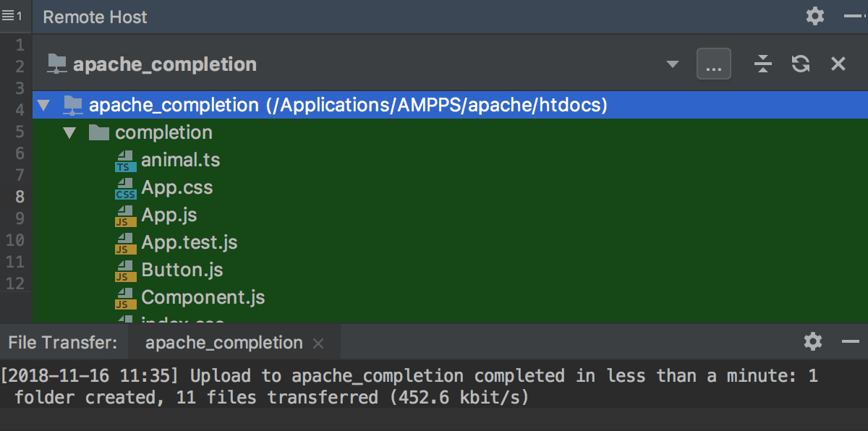Refresh the remote host file listing

pos(800,64)
